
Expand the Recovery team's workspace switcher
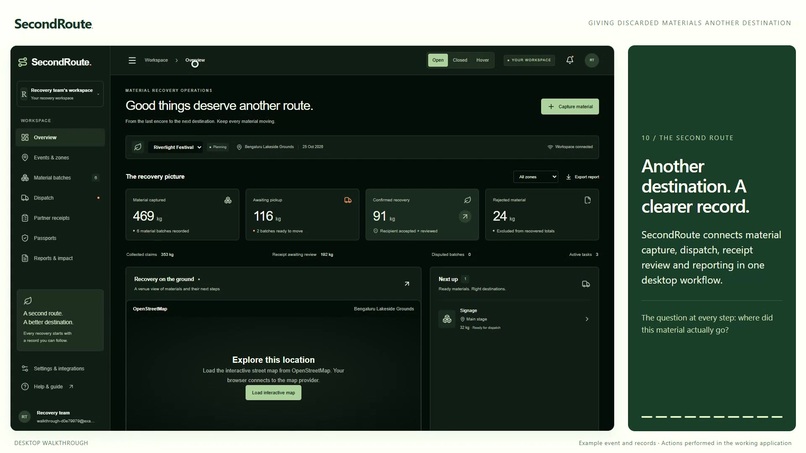(x=60, y=94)
